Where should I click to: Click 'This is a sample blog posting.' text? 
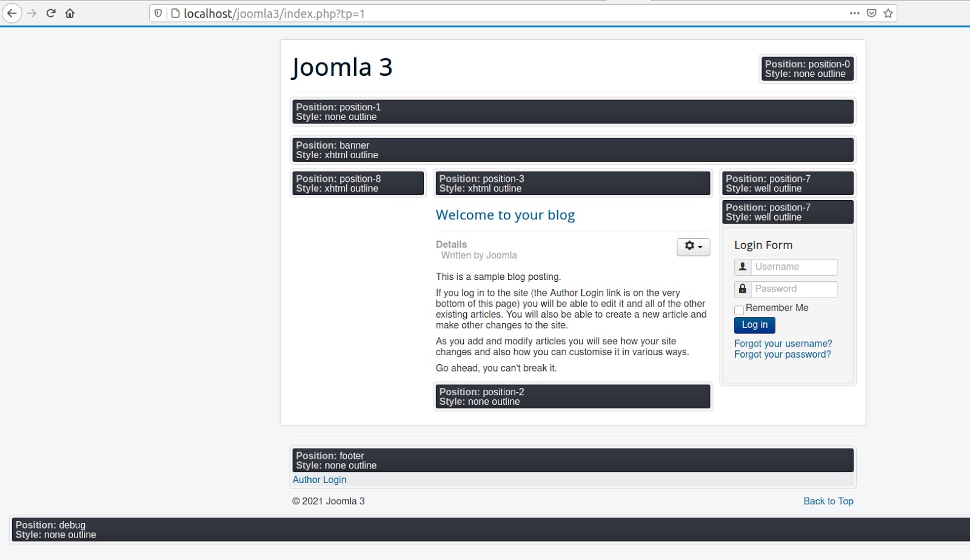pos(498,276)
